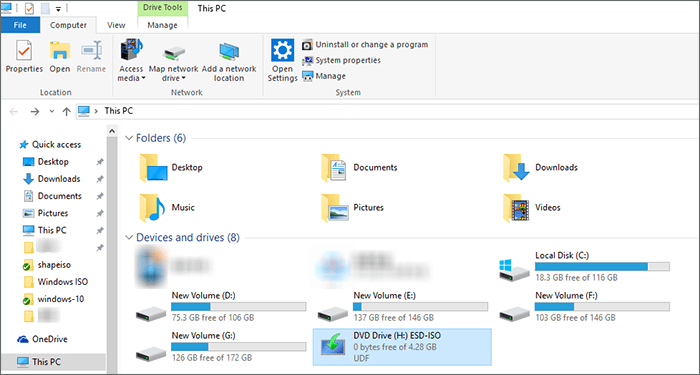Collapse the Devices and drives (8) group

coord(129,238)
